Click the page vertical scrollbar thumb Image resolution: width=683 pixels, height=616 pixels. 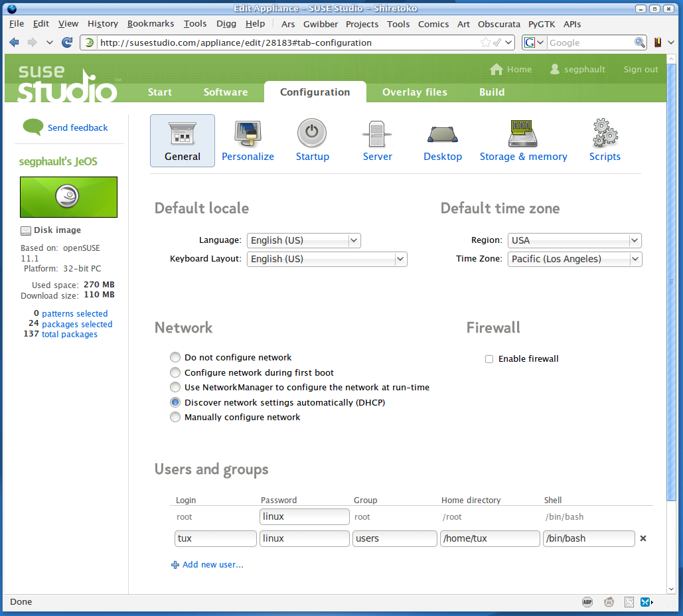[671, 282]
